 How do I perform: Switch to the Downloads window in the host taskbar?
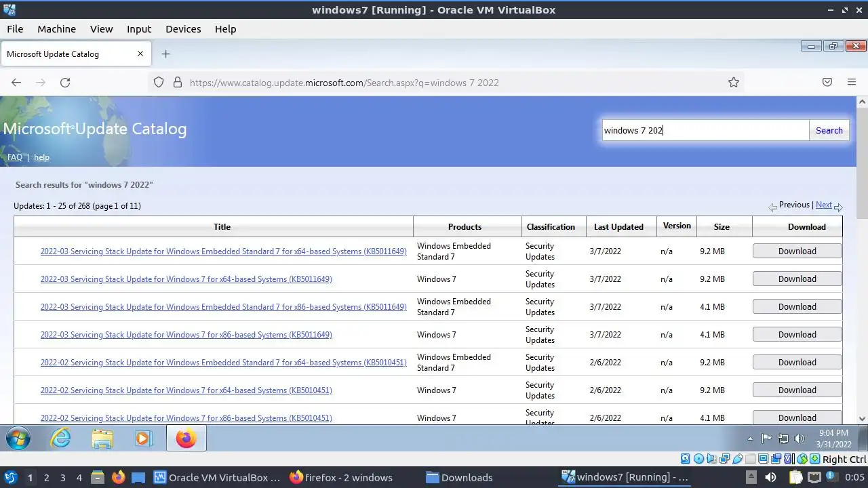[x=459, y=477]
